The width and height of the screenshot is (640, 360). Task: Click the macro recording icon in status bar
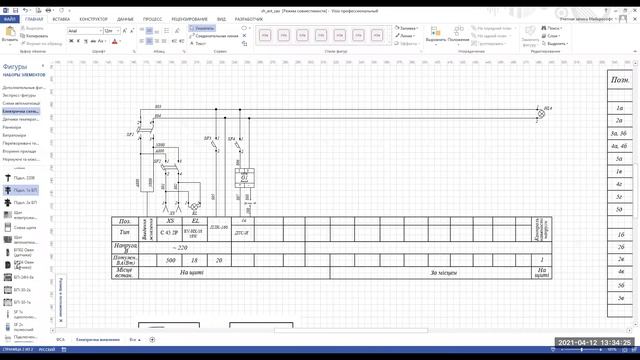[64, 350]
